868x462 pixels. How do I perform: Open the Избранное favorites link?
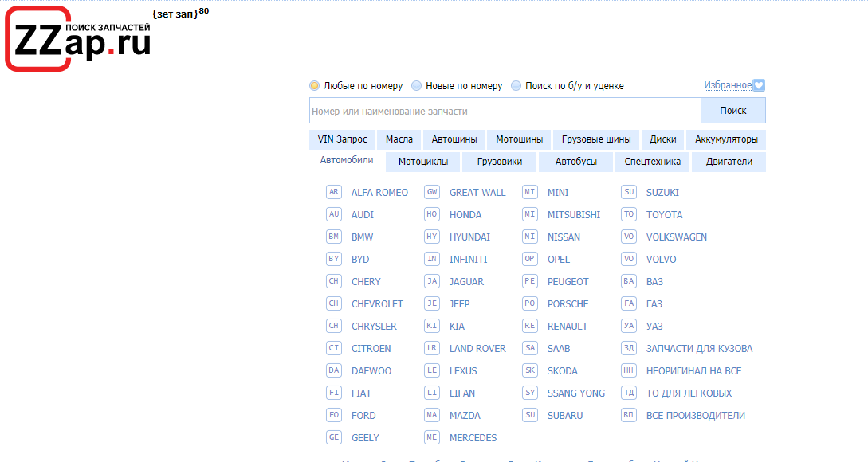point(728,85)
